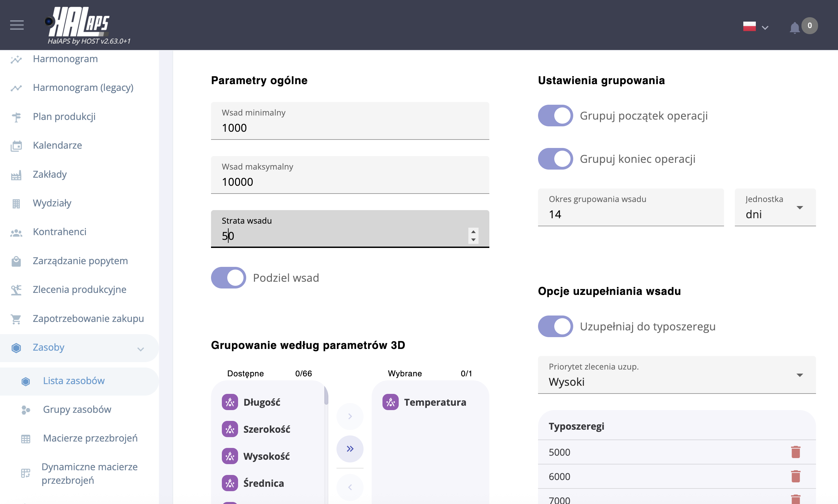Disable Podziel wsad switch

[229, 278]
